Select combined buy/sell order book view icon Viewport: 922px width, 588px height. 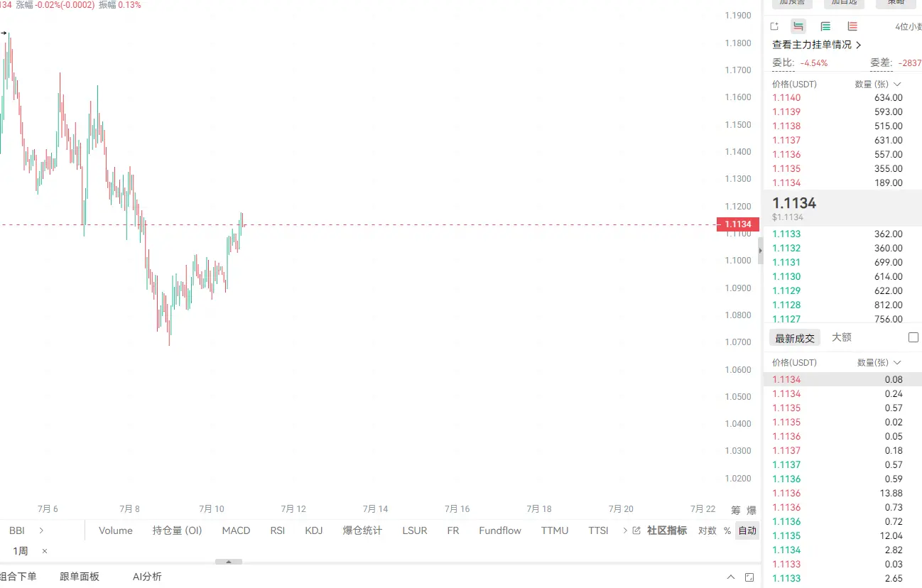tap(798, 27)
